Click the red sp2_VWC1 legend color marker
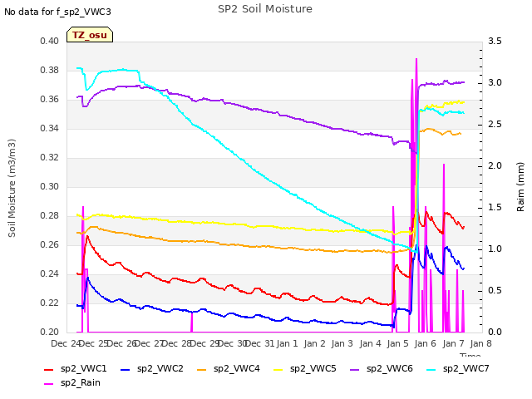 click(x=49, y=369)
